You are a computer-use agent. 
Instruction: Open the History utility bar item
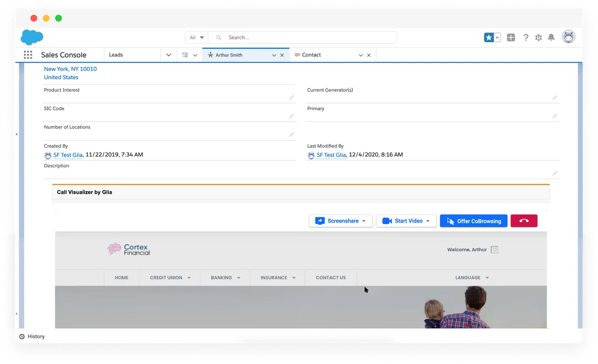pyautogui.click(x=32, y=337)
